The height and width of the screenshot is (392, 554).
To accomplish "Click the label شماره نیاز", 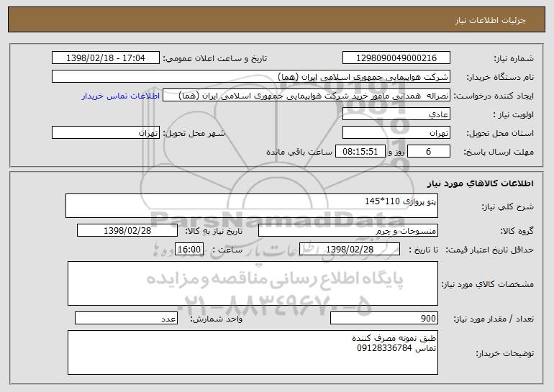I will coord(514,59).
